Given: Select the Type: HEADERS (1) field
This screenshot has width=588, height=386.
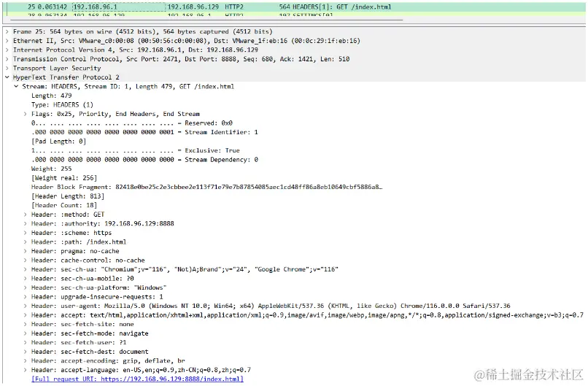Looking at the screenshot, I should (62, 104).
